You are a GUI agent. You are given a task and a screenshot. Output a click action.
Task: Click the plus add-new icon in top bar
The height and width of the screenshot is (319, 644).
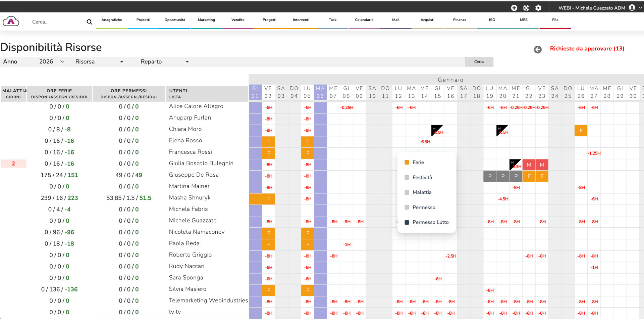514,8
